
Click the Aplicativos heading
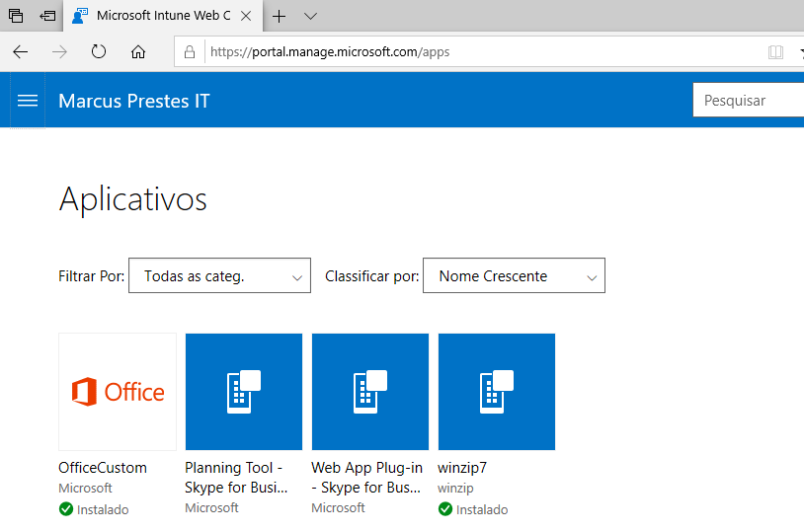click(132, 199)
